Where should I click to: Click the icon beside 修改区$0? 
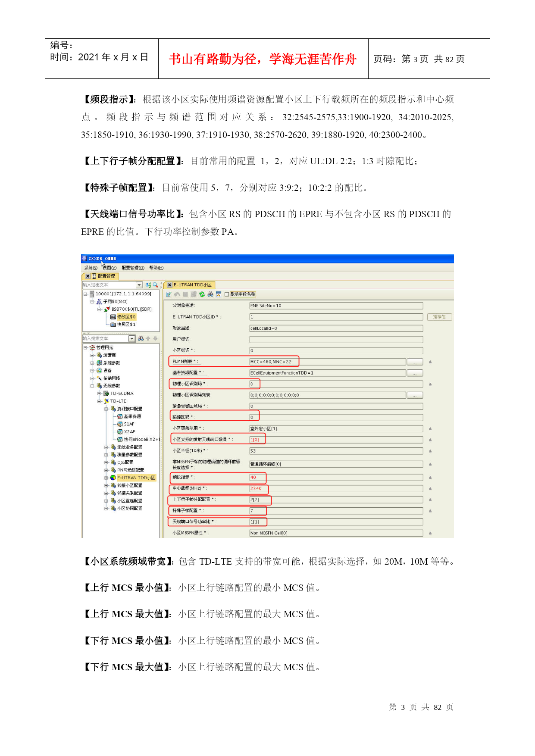pos(113,317)
